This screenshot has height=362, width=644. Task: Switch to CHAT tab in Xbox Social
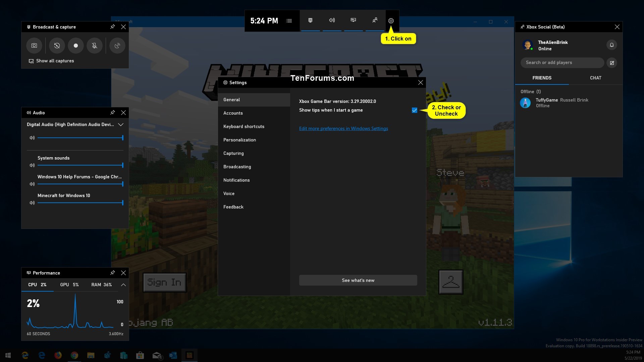[595, 78]
